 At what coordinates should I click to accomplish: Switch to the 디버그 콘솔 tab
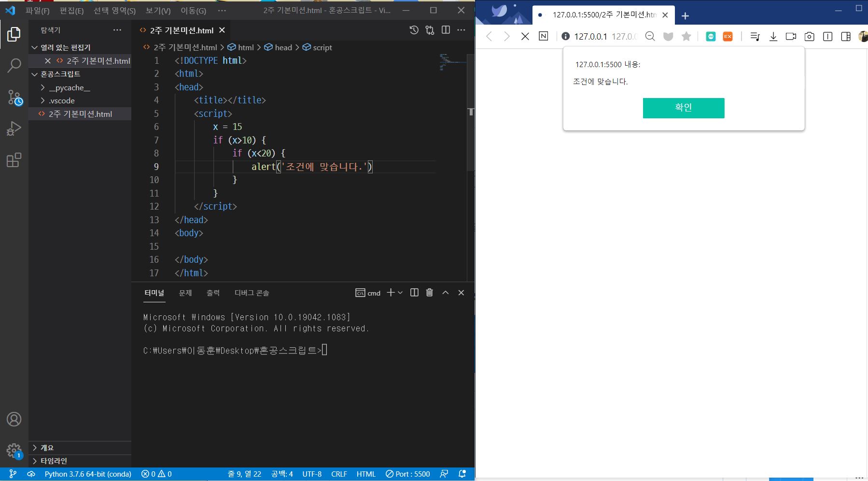click(252, 293)
